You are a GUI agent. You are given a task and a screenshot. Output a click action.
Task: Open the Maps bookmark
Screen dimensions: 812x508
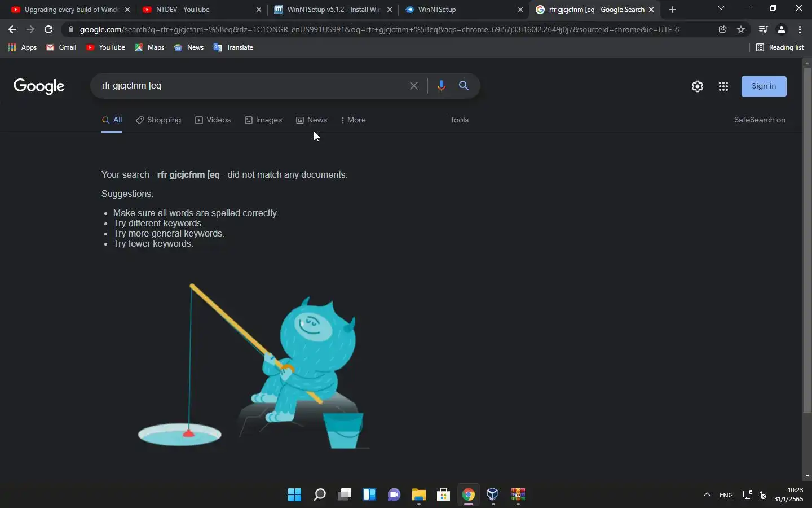(x=149, y=47)
